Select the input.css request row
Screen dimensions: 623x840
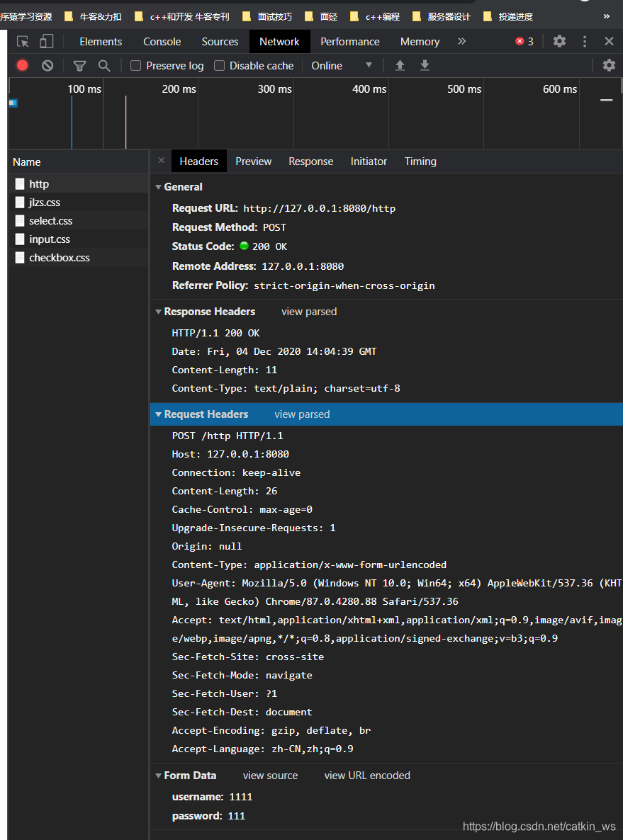[x=79, y=239]
